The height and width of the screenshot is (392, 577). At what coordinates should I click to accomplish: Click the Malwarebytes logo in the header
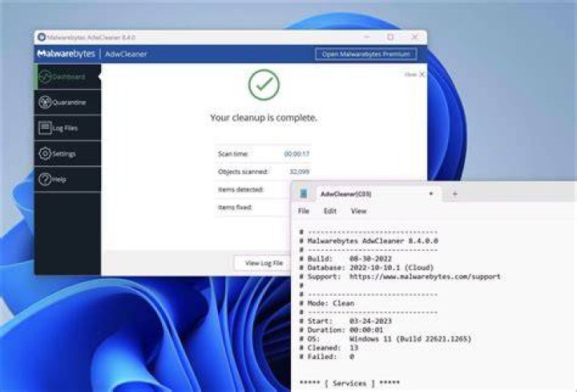pyautogui.click(x=67, y=54)
